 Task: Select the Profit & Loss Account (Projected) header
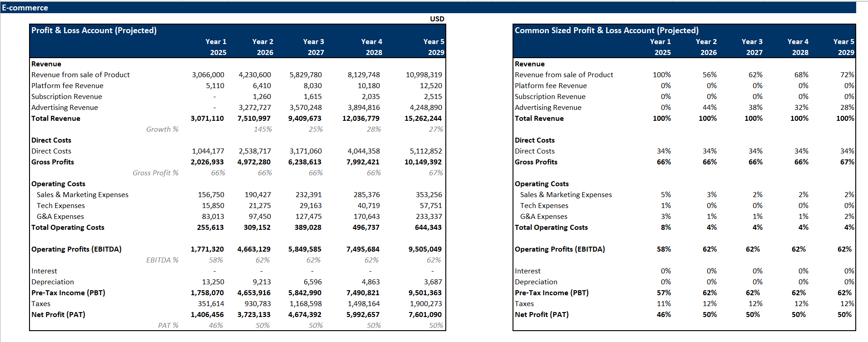tap(94, 30)
